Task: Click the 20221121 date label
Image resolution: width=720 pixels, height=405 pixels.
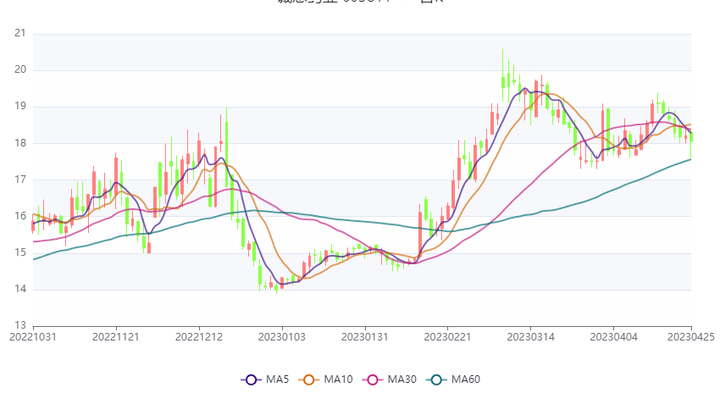Action: point(116,338)
